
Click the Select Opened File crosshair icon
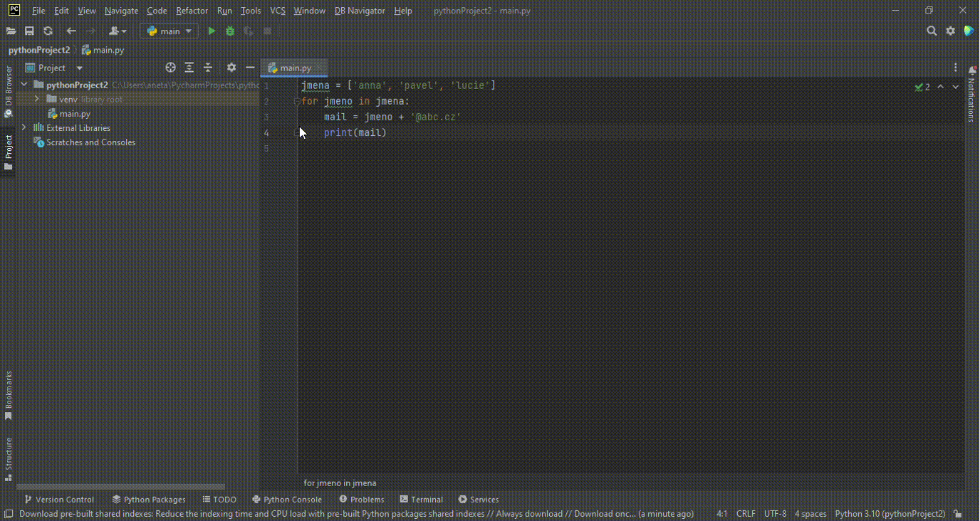170,67
